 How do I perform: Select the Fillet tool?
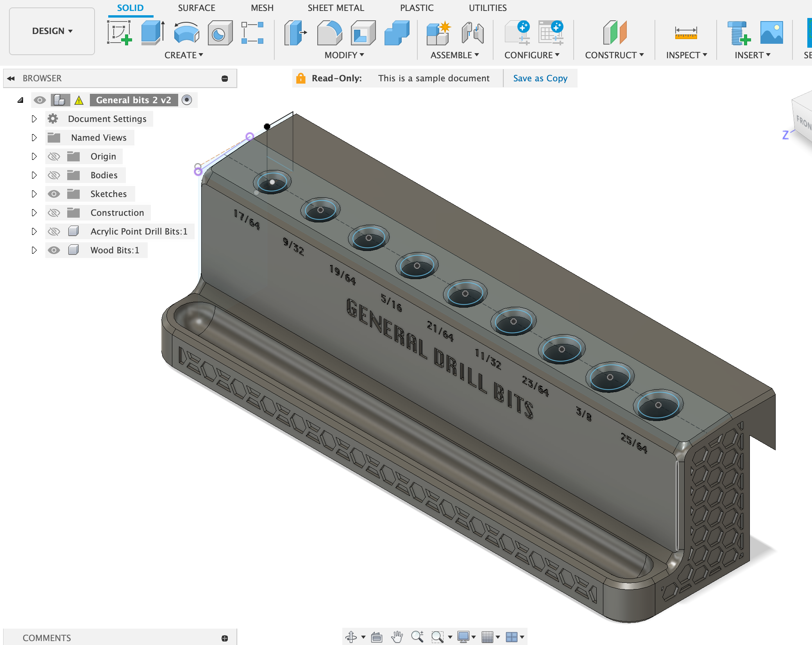pyautogui.click(x=329, y=33)
